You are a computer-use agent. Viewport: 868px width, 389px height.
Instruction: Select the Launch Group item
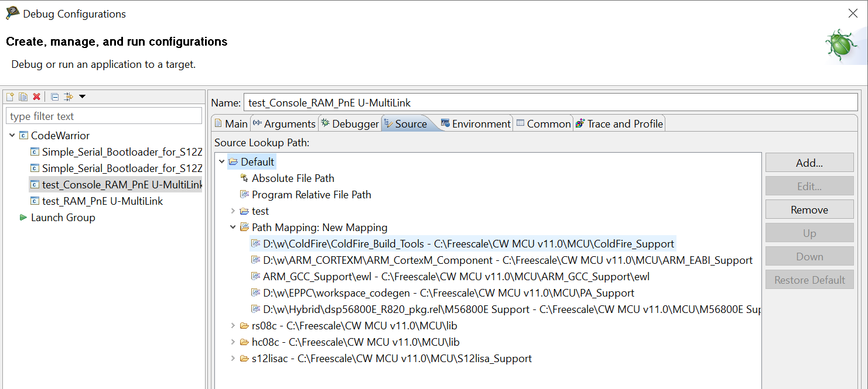tap(63, 218)
